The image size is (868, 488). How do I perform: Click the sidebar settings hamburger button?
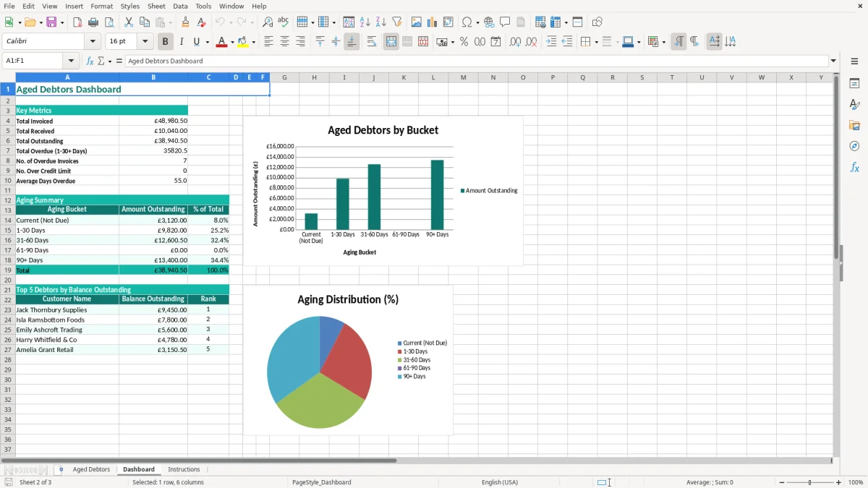coord(854,61)
